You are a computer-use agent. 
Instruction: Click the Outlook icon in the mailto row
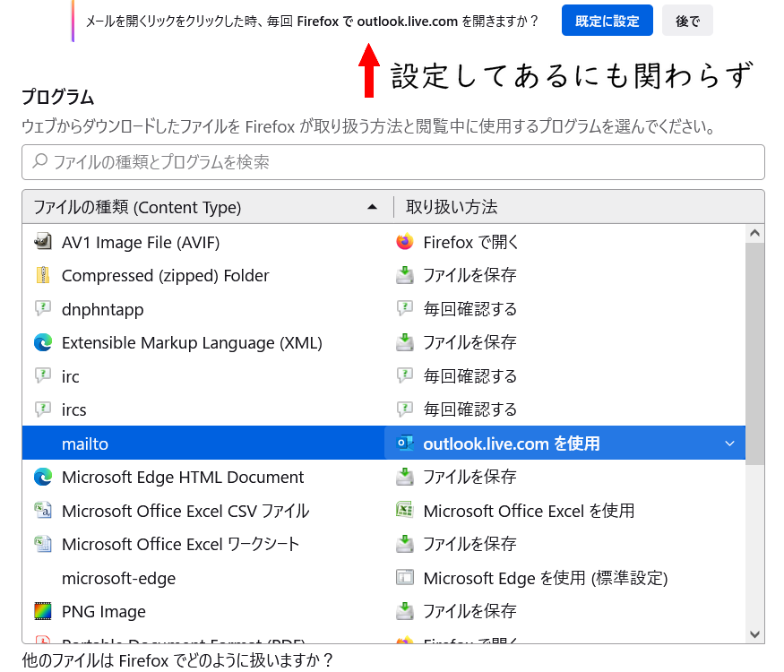[x=405, y=443]
